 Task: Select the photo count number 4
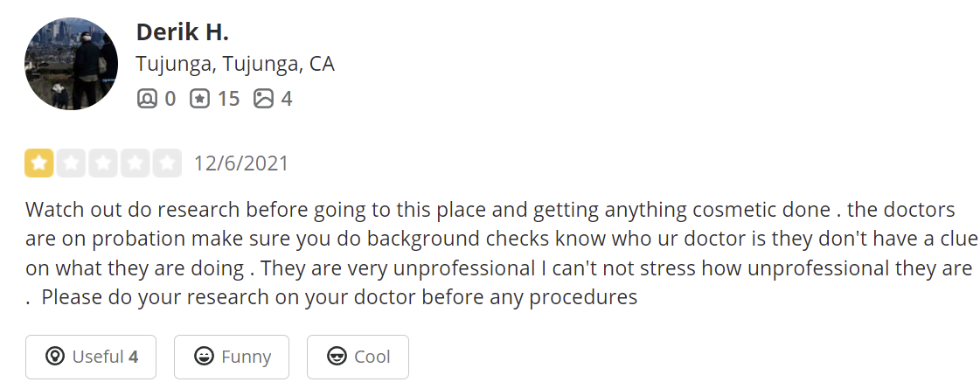[286, 99]
